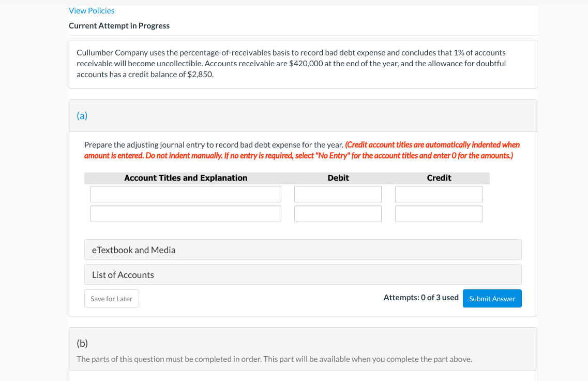
Task: Open the second account title dropdown
Action: pos(186,213)
